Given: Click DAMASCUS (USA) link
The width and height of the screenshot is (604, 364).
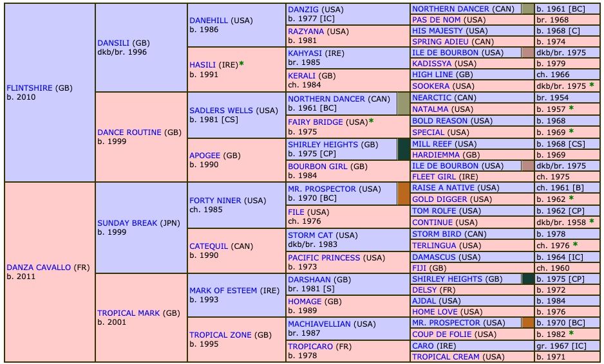Looking at the screenshot, I should [434, 257].
